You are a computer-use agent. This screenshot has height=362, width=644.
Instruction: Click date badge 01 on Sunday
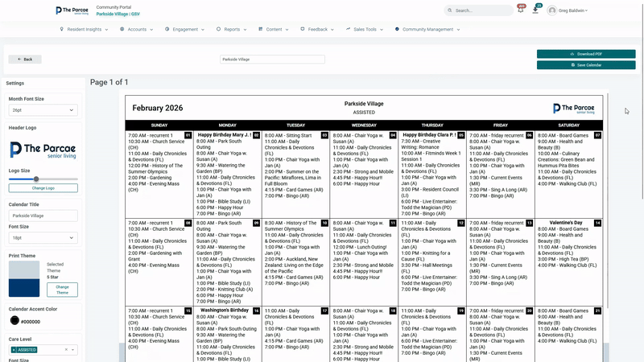(x=188, y=135)
